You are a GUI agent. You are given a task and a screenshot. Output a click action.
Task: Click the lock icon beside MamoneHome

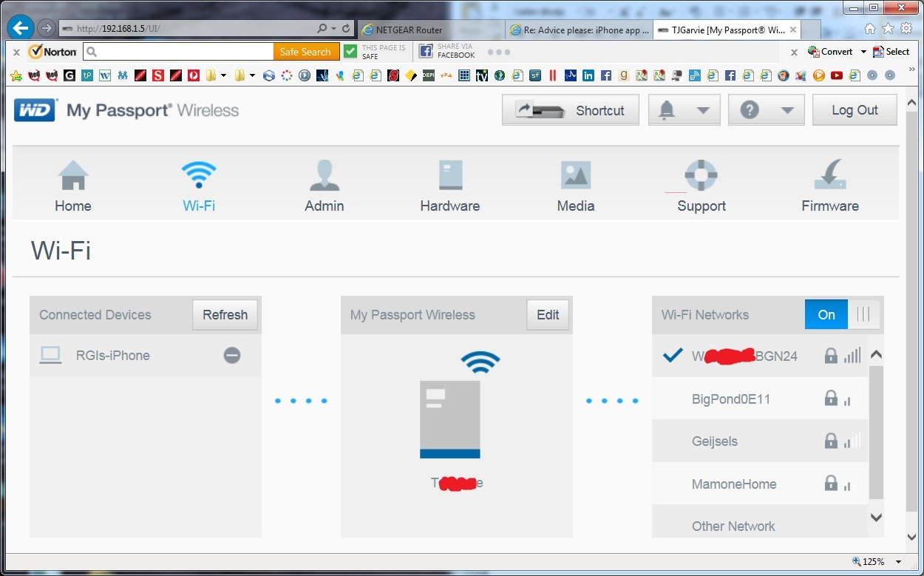point(831,484)
